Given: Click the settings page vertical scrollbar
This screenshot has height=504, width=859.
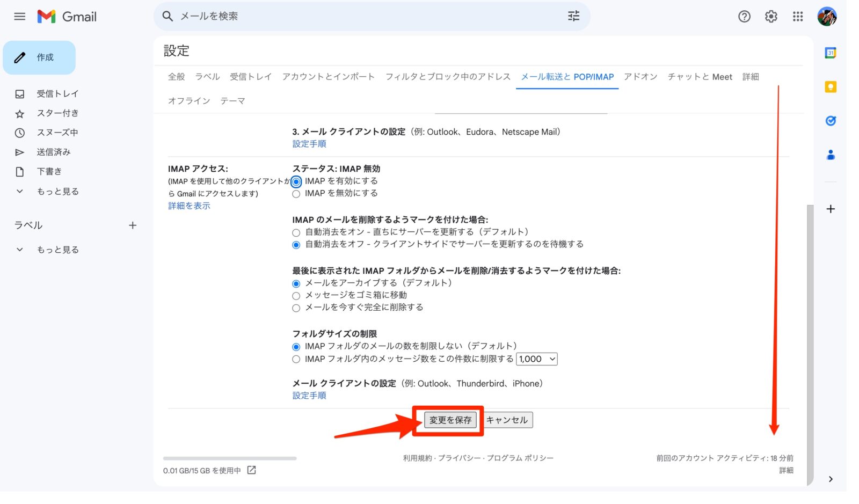Looking at the screenshot, I should click(810, 345).
